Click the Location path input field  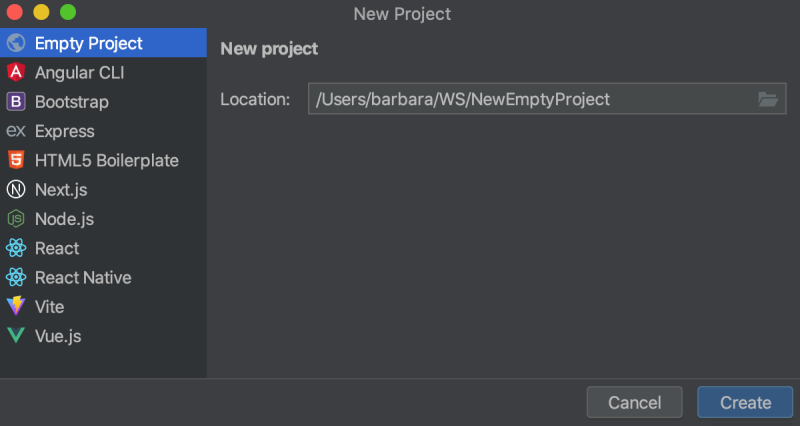point(547,99)
